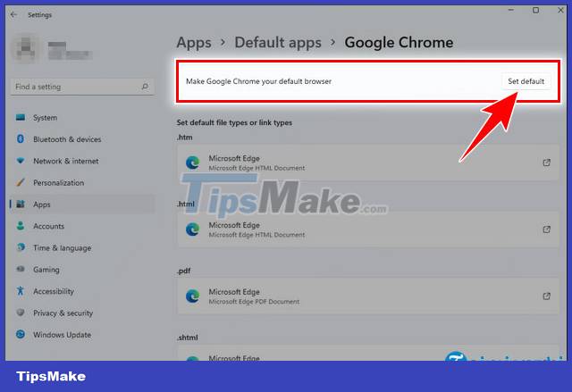Click the Set default button

pos(526,81)
